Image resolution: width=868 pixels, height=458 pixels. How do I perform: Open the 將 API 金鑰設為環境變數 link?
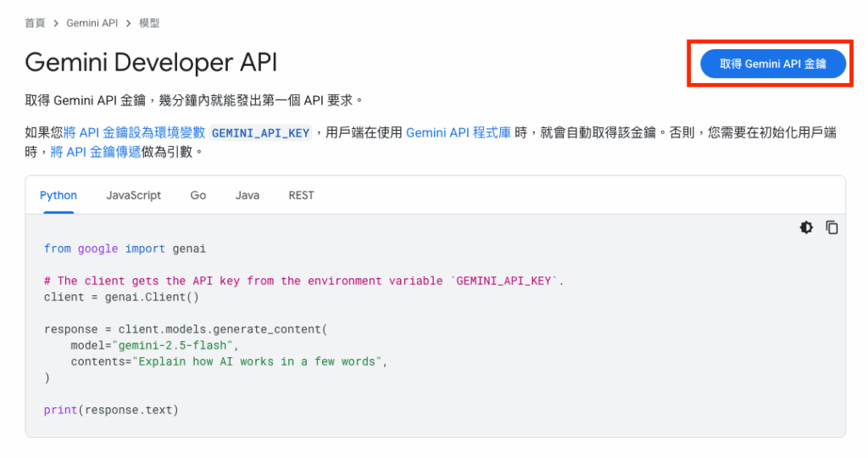(x=135, y=133)
